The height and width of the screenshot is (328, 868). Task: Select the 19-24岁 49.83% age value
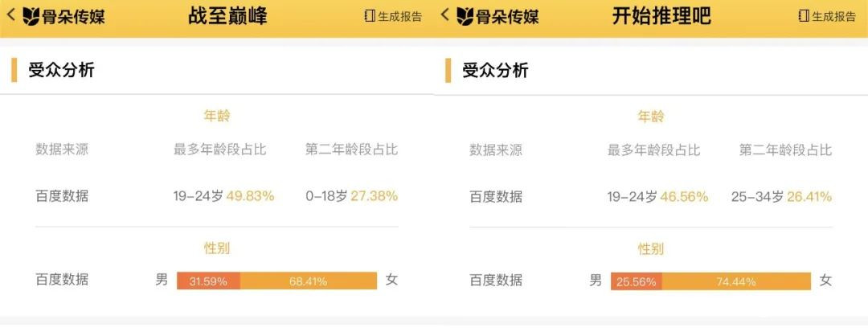click(x=223, y=196)
